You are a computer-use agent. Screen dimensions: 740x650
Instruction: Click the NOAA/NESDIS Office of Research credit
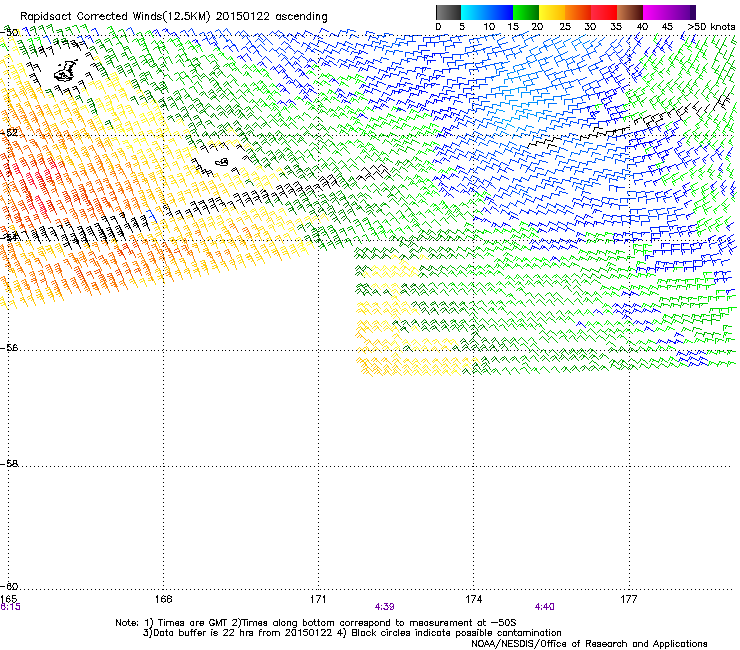589,644
